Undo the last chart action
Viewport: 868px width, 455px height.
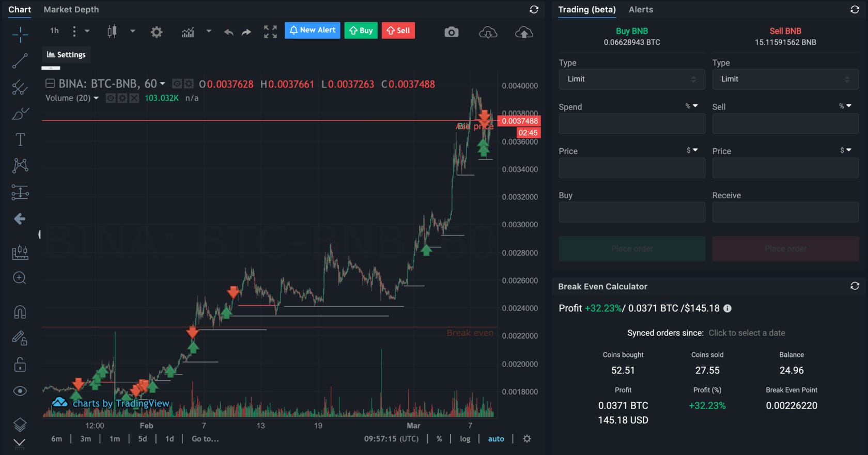[228, 32]
